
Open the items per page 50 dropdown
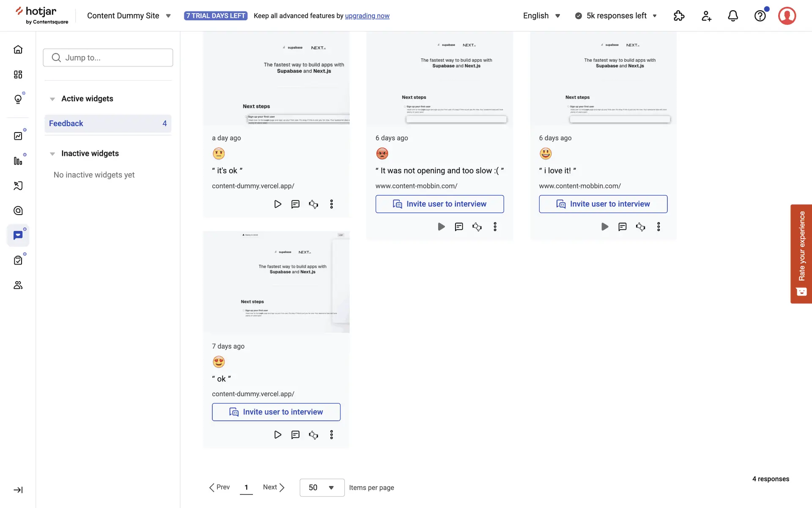tap(322, 488)
